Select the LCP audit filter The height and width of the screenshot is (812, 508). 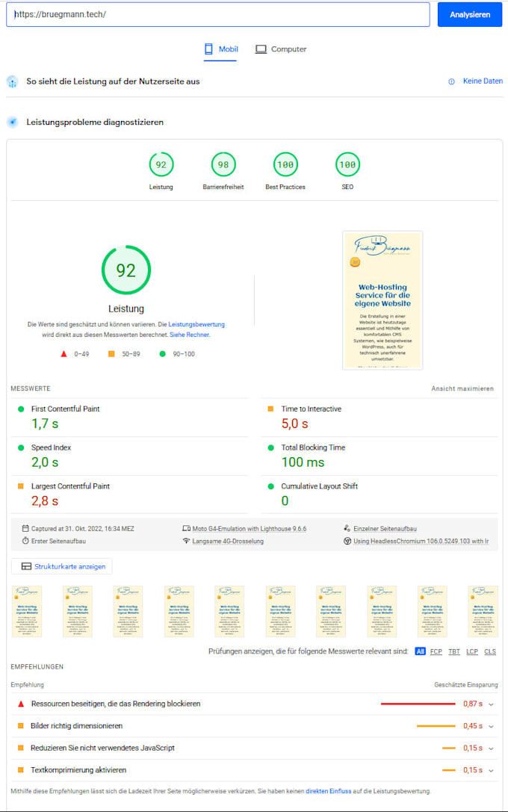(471, 651)
